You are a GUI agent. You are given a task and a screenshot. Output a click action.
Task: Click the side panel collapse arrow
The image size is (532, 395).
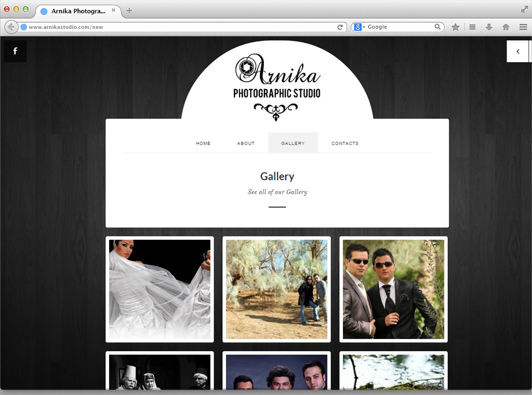click(518, 51)
